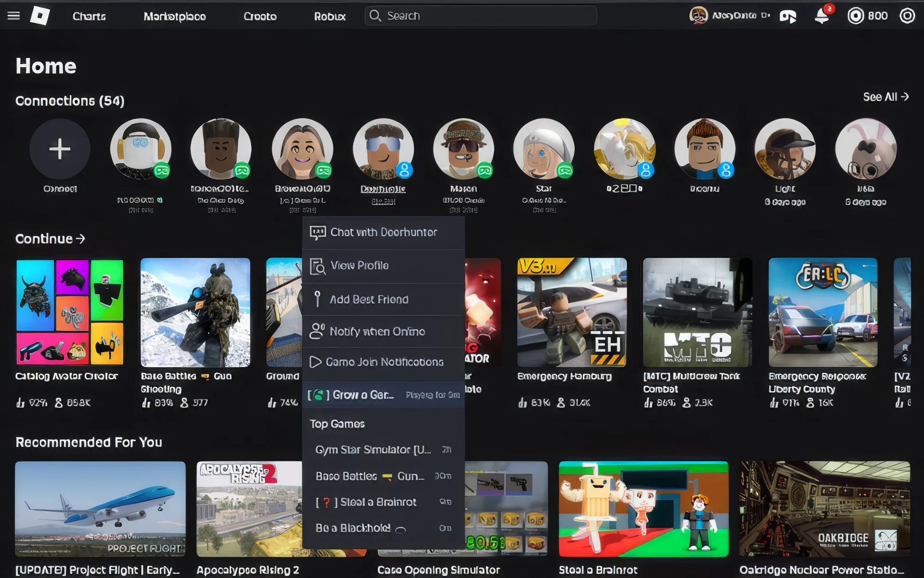Go to Charts page
Viewport: 924px width, 578px height.
coord(89,17)
